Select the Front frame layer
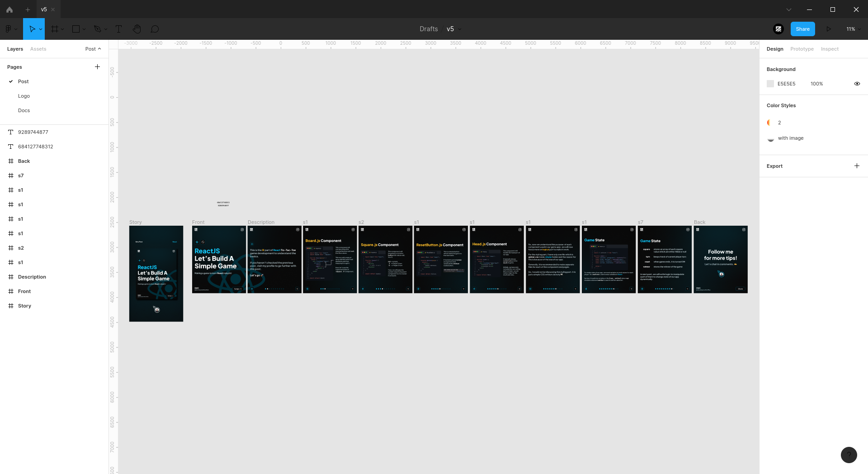This screenshot has width=868, height=474. pyautogui.click(x=54, y=291)
